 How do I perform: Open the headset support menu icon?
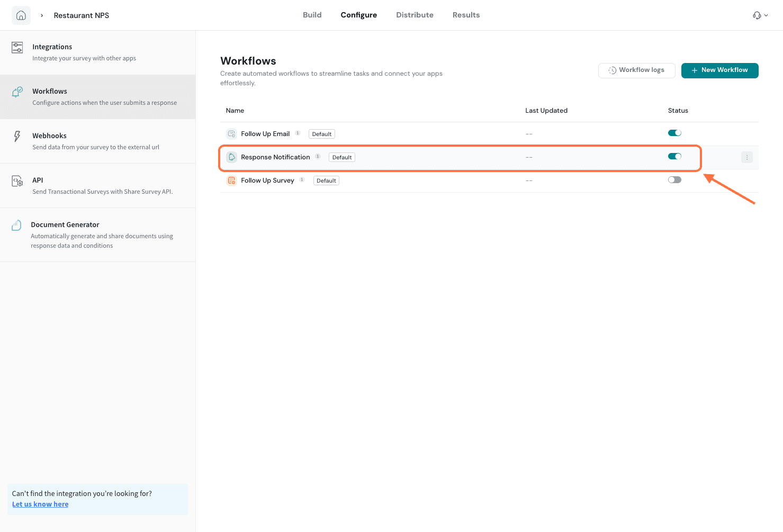click(758, 15)
